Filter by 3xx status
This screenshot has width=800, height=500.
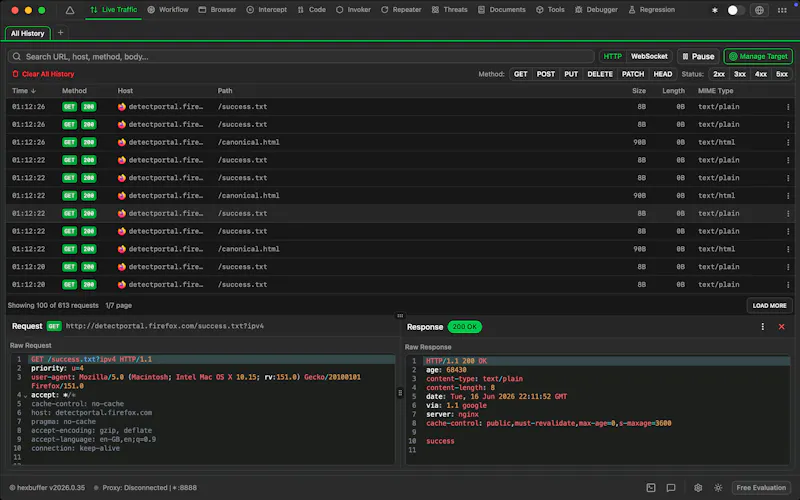click(740, 74)
